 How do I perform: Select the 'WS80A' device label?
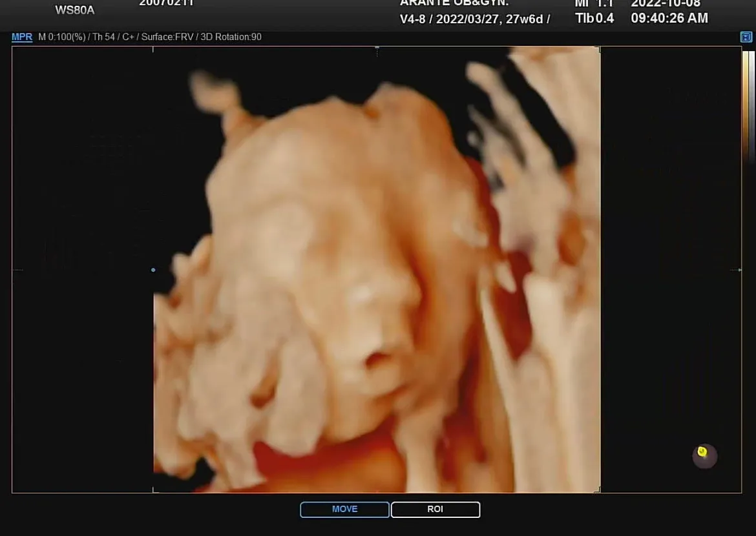75,10
